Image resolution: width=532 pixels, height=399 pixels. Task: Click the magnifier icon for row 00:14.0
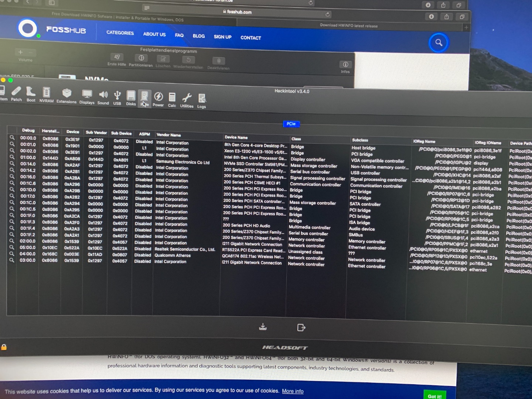12,163
